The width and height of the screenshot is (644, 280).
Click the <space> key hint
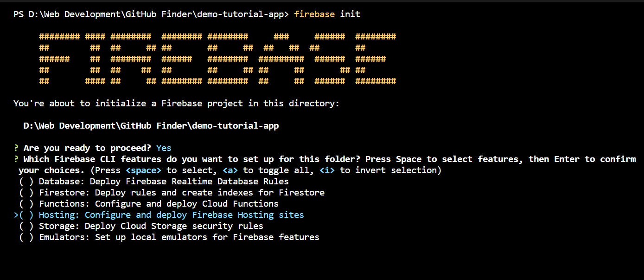pyautogui.click(x=143, y=170)
